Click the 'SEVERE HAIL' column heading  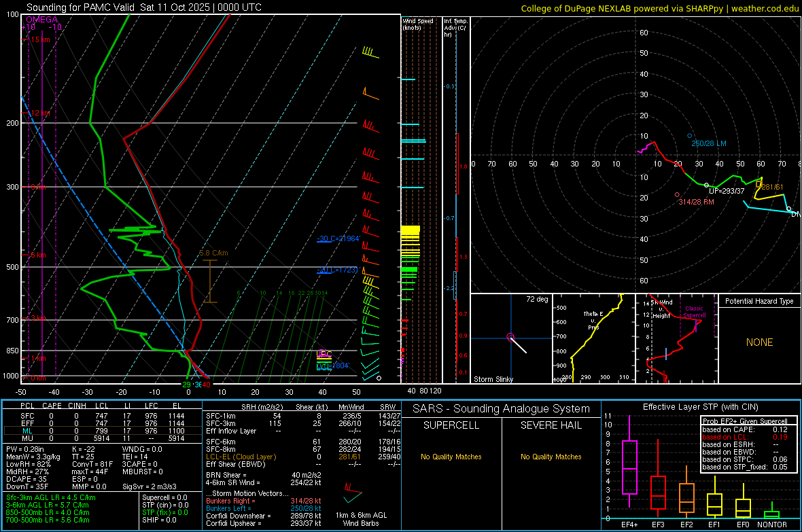pos(551,425)
